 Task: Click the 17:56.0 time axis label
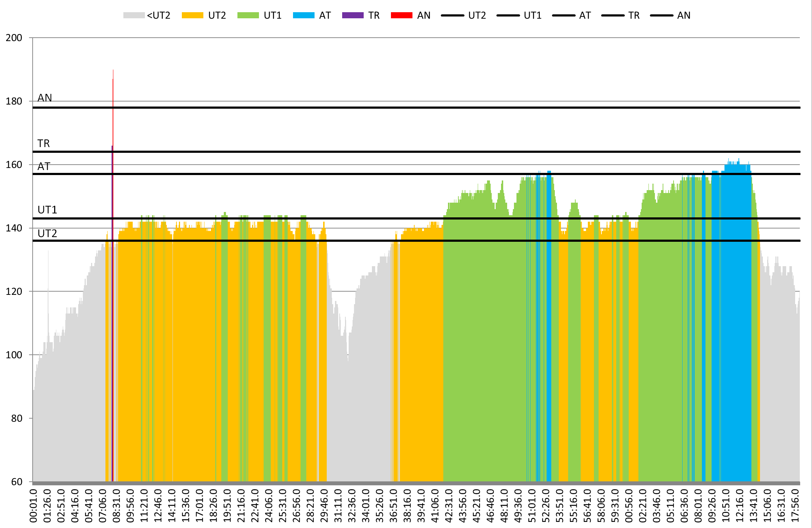click(x=795, y=505)
